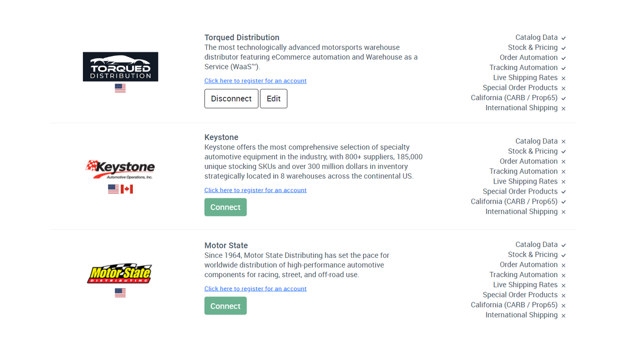Click the checkmark beside Torqued's Catalog Data
Viewport: 644px width, 362px height.
[563, 37]
